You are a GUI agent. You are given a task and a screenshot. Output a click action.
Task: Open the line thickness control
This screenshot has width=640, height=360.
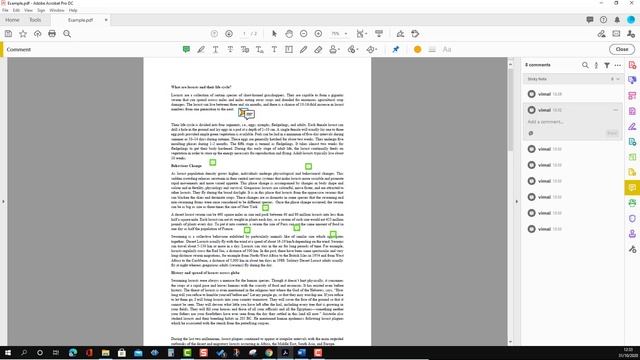(432, 49)
